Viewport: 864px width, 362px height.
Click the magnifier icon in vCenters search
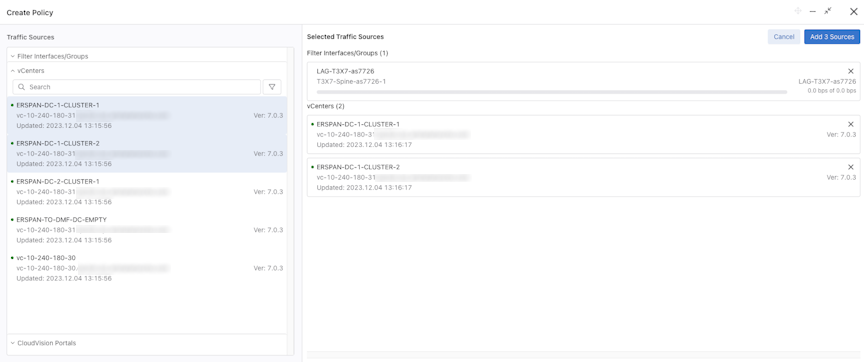[x=22, y=87]
